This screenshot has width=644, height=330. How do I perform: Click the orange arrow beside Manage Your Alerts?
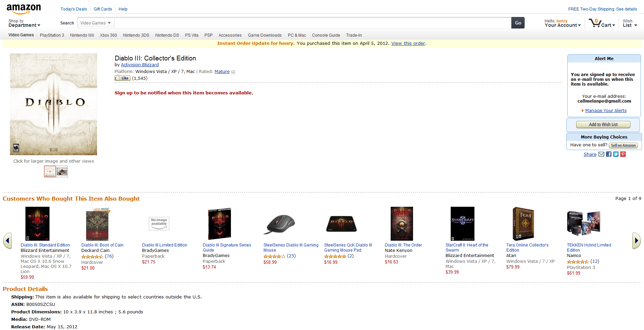point(583,111)
